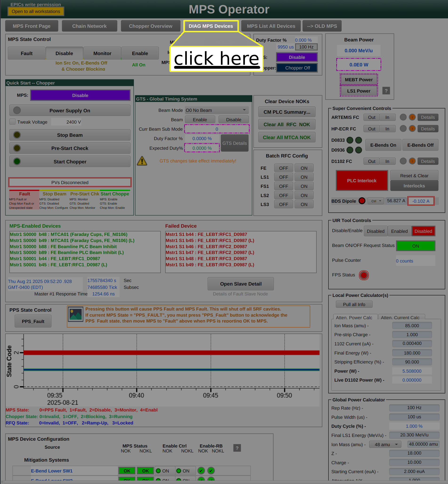This screenshot has height=484, width=448.
Task: Click the FPS Status red indicator
Action: (x=363, y=275)
